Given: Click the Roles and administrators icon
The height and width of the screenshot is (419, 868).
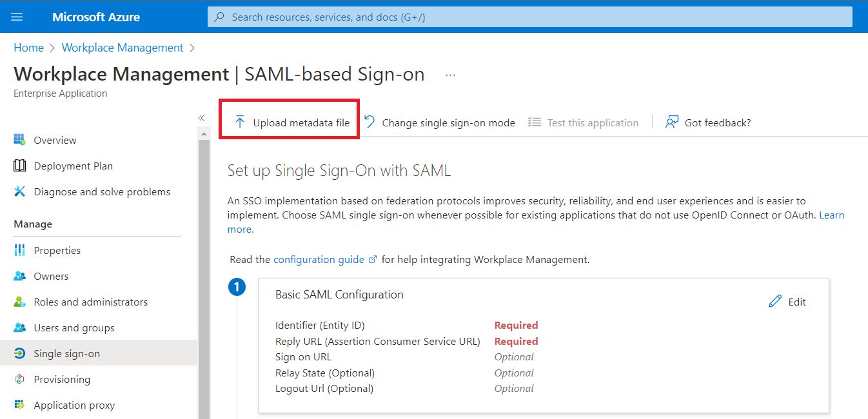Looking at the screenshot, I should coord(19,302).
